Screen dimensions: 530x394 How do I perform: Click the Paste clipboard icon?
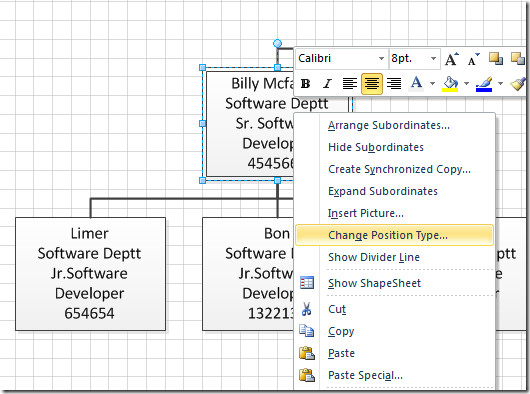coord(307,353)
